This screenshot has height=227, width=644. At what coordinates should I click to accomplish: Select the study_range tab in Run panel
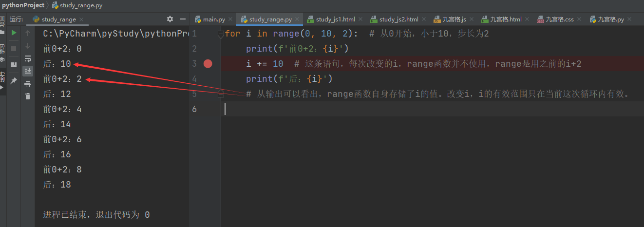pyautogui.click(x=58, y=19)
